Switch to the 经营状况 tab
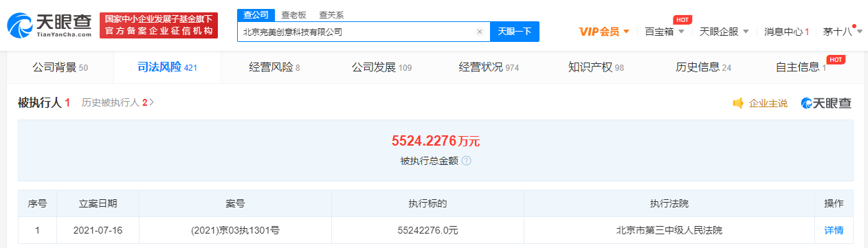 [x=489, y=67]
